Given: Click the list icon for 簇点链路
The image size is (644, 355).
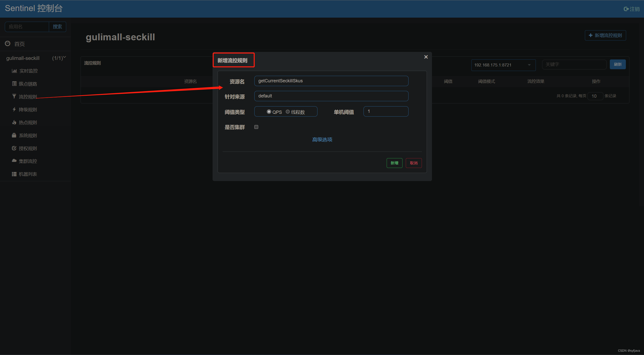Looking at the screenshot, I should 14,84.
